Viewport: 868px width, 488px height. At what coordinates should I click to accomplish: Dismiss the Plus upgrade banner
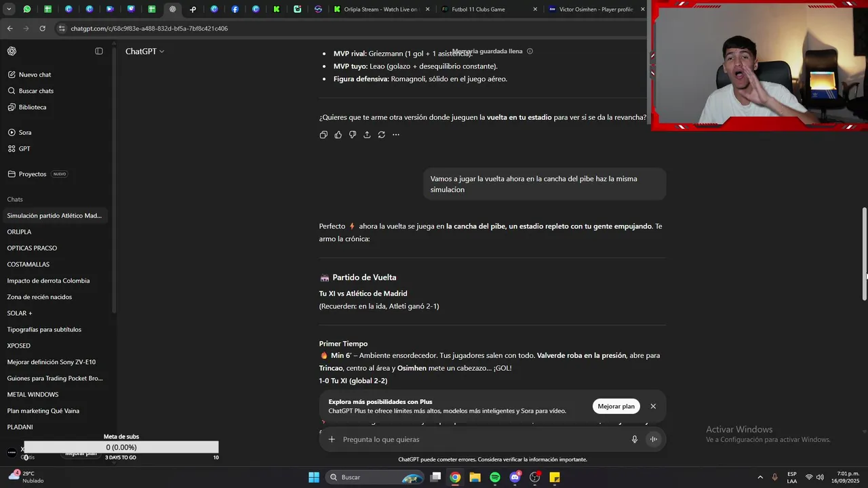pyautogui.click(x=653, y=406)
